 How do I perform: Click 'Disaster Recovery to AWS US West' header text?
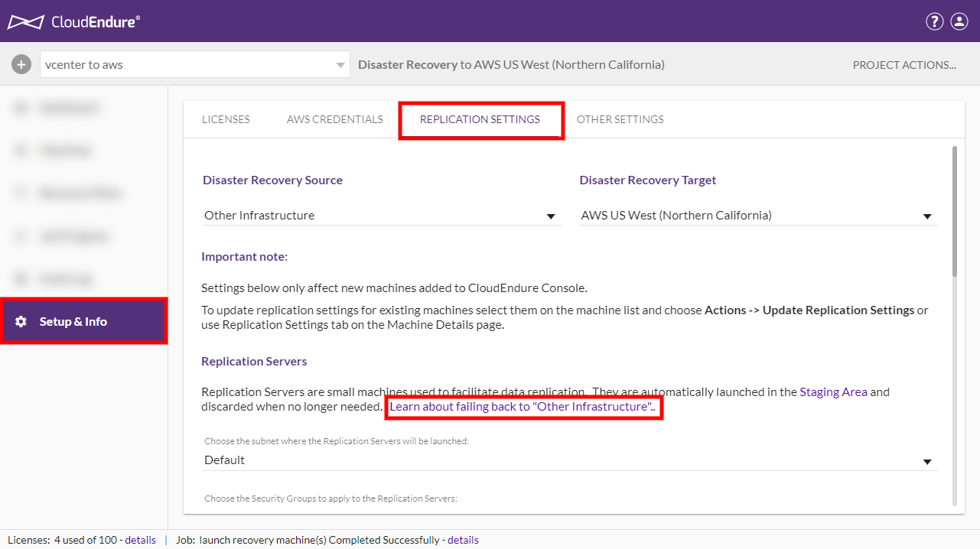[511, 65]
